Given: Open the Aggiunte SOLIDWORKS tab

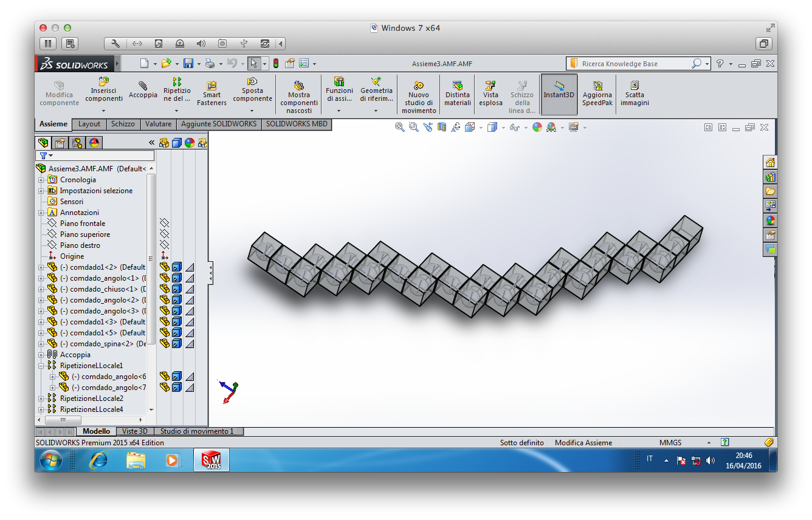Looking at the screenshot, I should [x=219, y=124].
